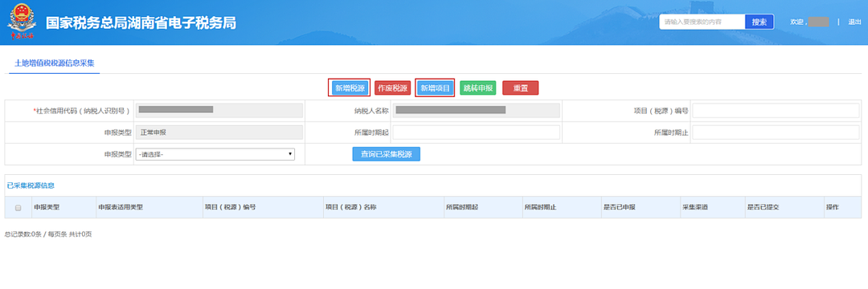
Task: Click the 新增项目 button
Action: pyautogui.click(x=435, y=88)
